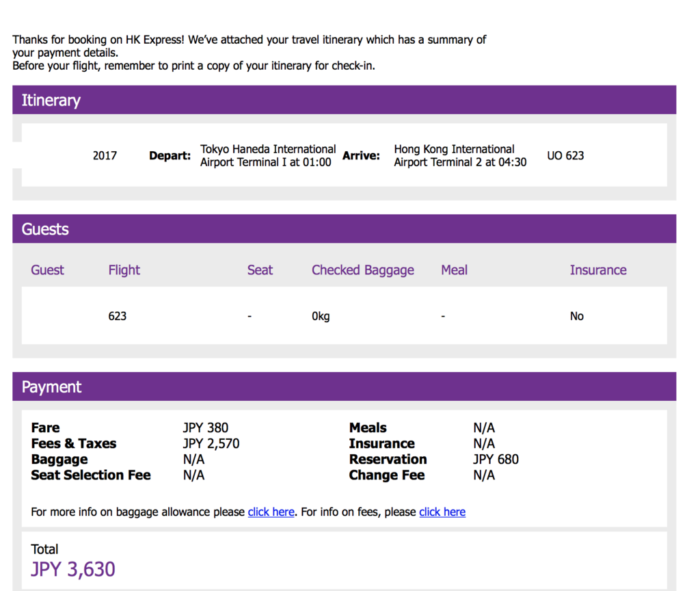Click the 'Change Fee' label
This screenshot has height=591, width=700.
pyautogui.click(x=387, y=475)
